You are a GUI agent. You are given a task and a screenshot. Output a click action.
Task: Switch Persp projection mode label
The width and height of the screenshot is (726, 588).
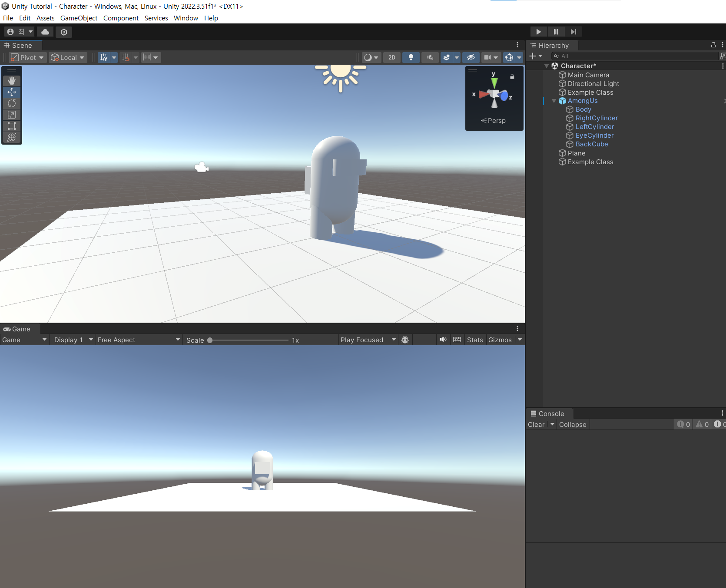click(x=493, y=121)
